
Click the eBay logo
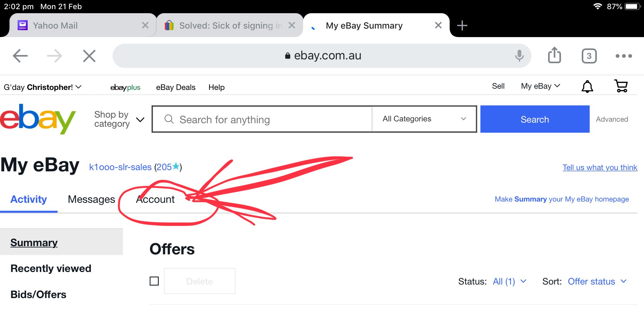pos(38,119)
